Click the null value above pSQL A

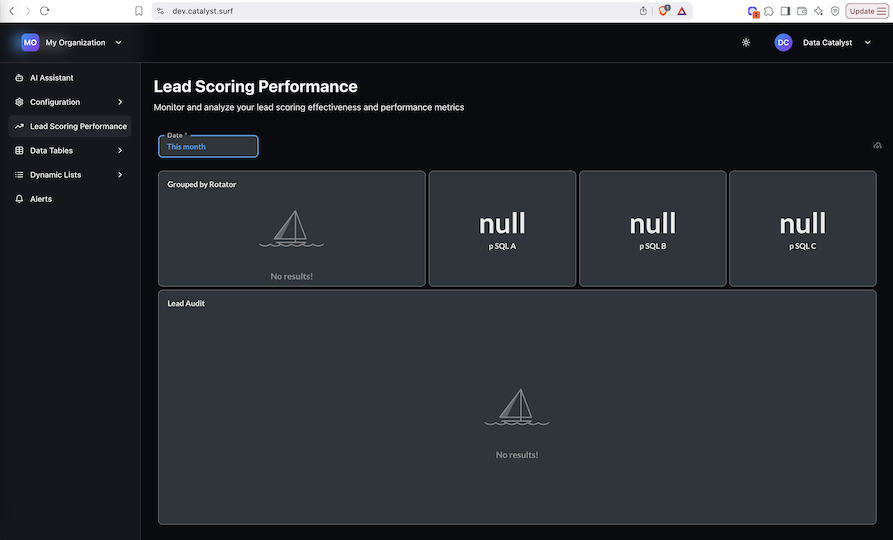point(502,223)
